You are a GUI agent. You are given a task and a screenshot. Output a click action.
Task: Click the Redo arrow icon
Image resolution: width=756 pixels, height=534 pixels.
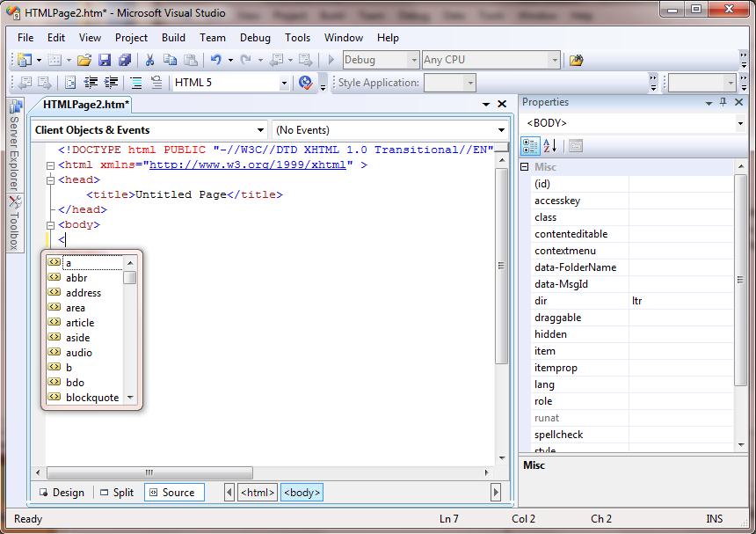(x=246, y=60)
